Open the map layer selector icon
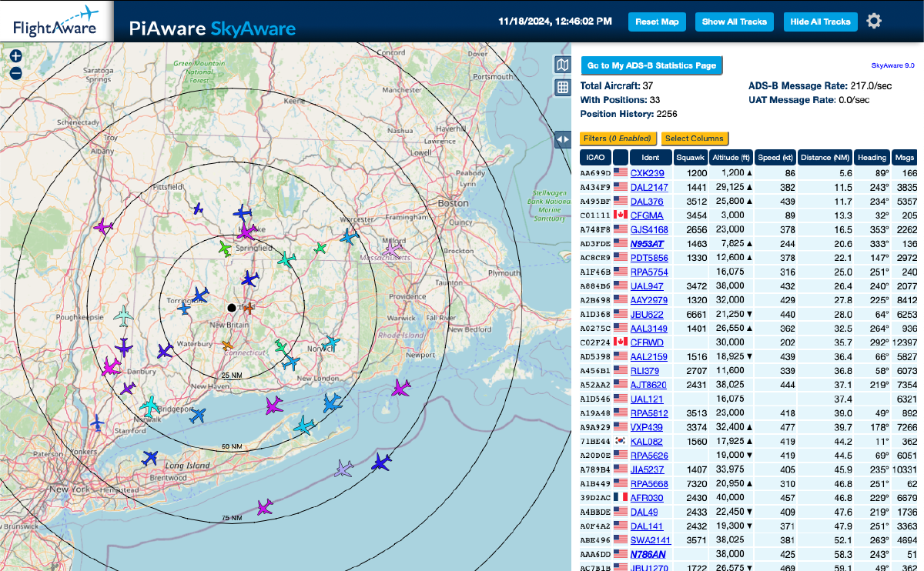 564,65
